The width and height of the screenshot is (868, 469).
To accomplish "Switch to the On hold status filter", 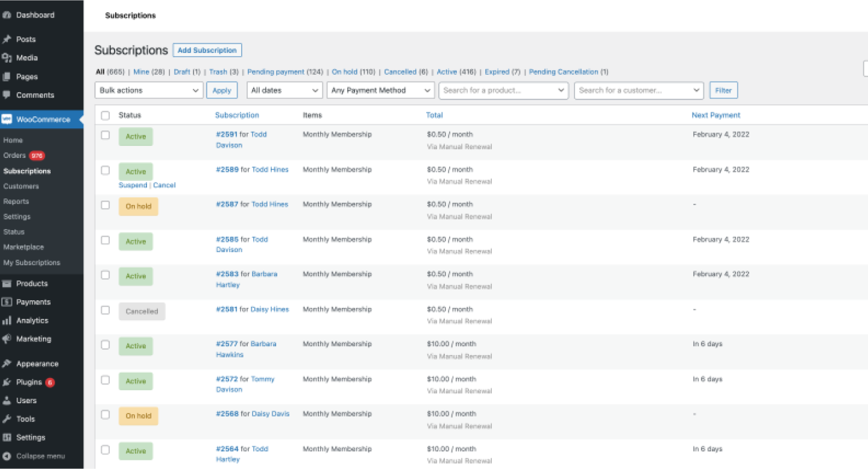I will pyautogui.click(x=344, y=72).
